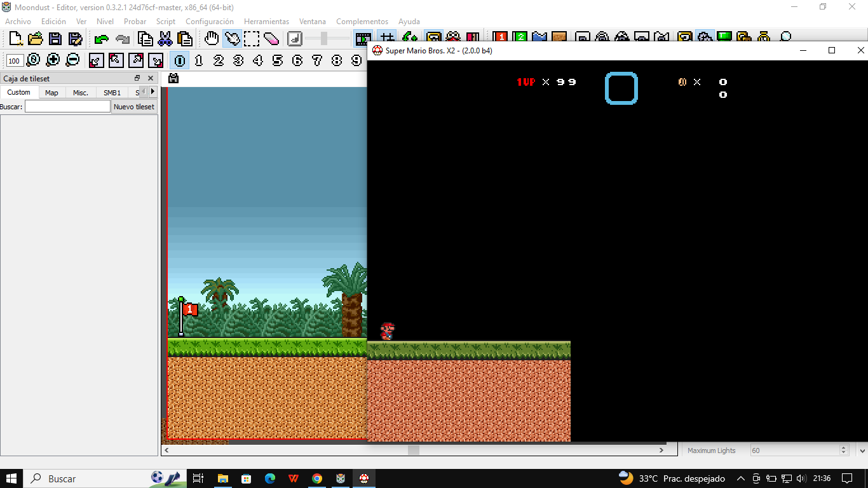
Task: Go to the bottom-right corner of the section
Action: 156,60
